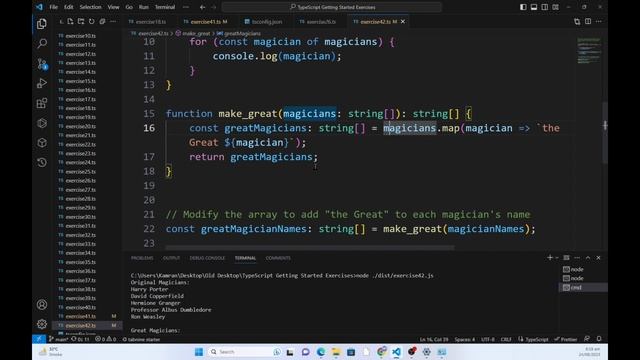640x360 pixels.
Task: Click Ln 16 Col cursor position indicator
Action: click(x=434, y=339)
